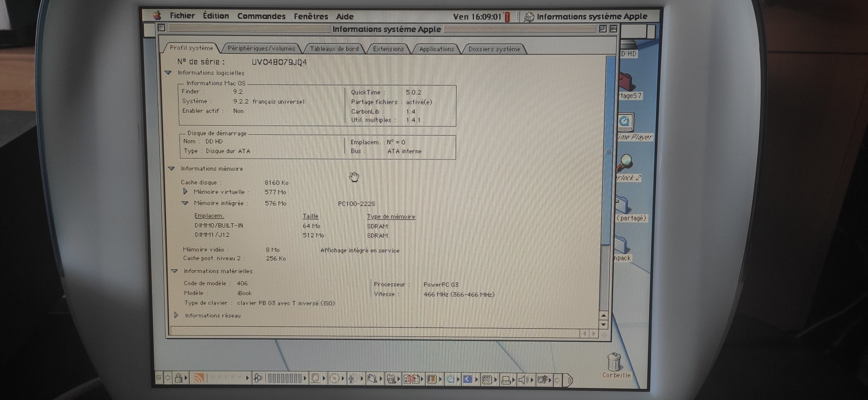Click the speed value 466 MHz (366-466 MHz)
Image resolution: width=868 pixels, height=400 pixels.
459,295
